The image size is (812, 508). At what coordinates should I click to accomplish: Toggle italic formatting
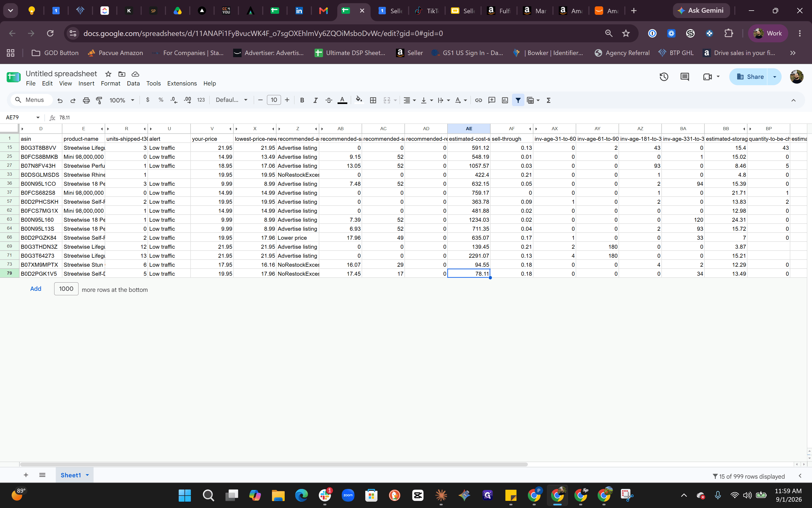[x=315, y=100]
